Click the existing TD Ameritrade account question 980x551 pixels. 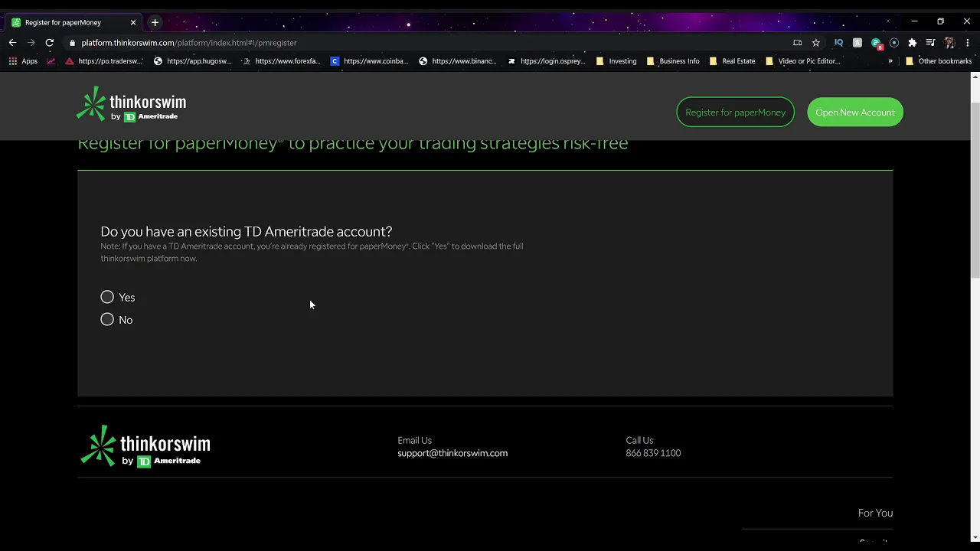[246, 231]
